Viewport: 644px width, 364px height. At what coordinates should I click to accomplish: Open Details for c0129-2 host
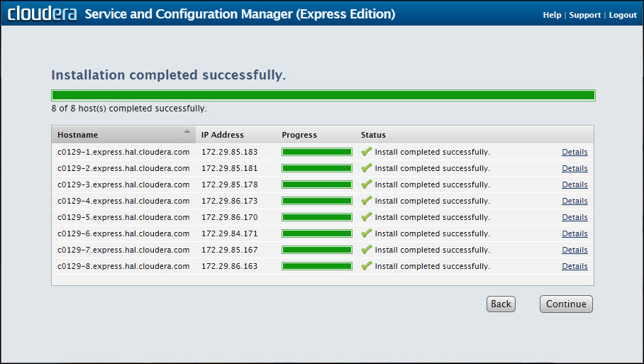(x=574, y=168)
